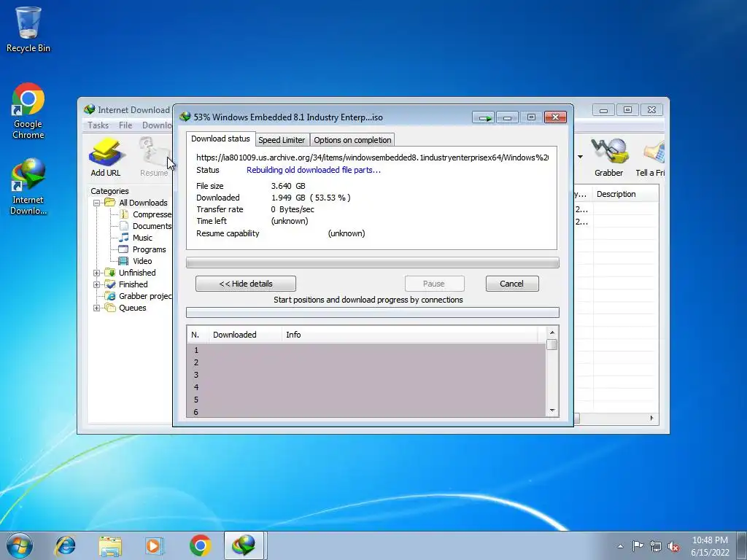Click the archive.org download URL text
This screenshot has height=560, width=747.
[372, 157]
